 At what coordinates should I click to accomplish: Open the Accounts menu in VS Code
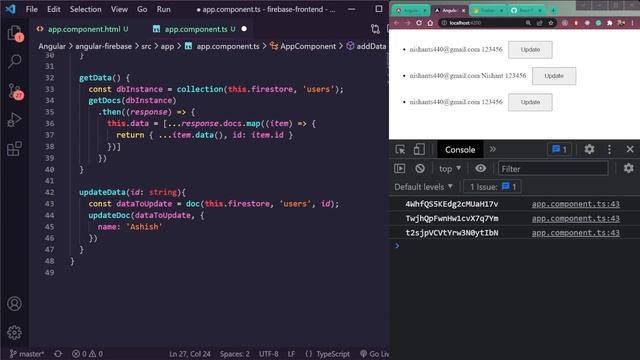click(14, 304)
